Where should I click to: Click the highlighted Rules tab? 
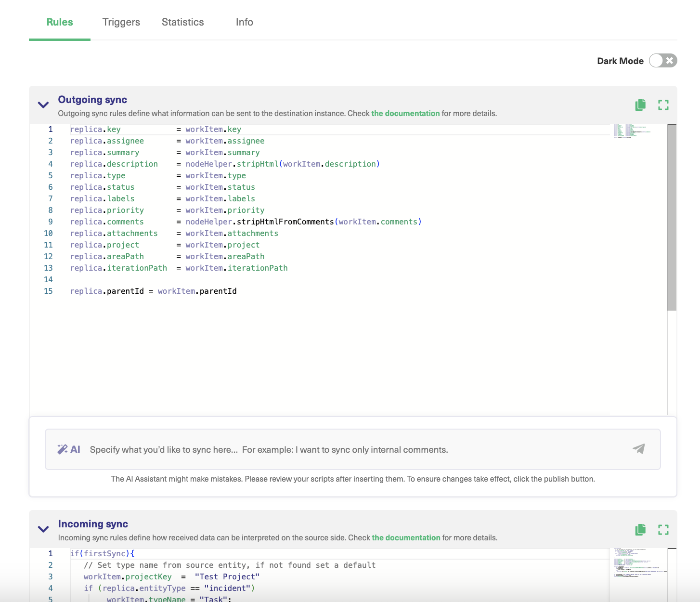(x=59, y=22)
